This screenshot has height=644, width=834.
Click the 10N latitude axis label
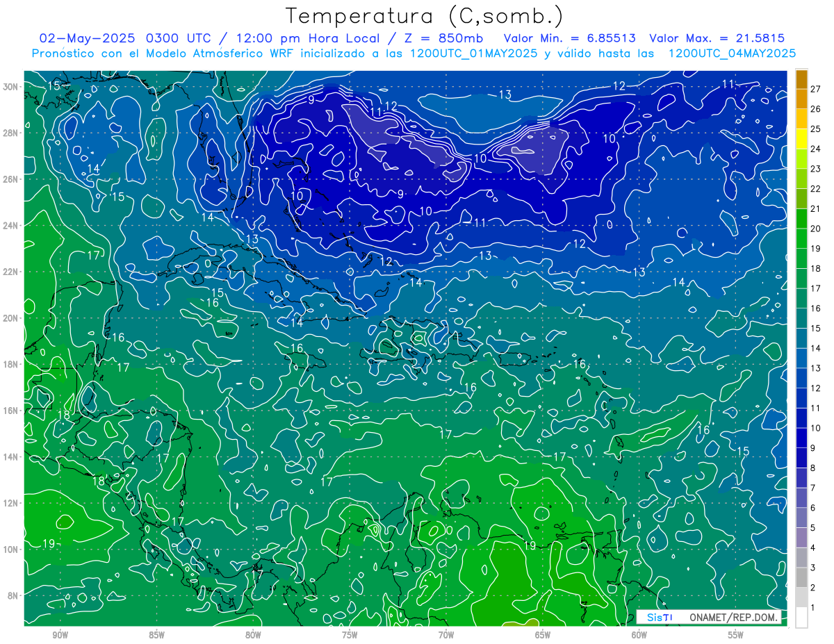click(x=12, y=550)
